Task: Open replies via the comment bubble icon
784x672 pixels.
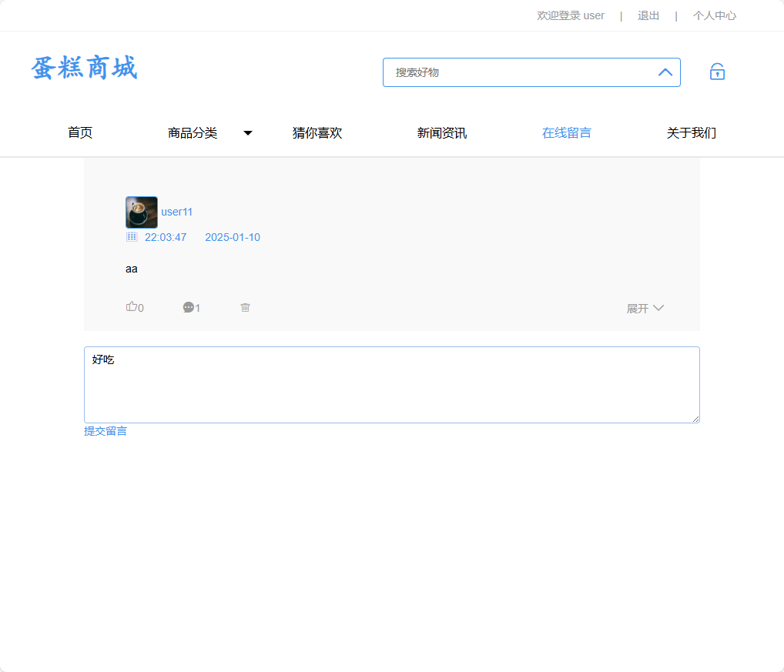Action: click(x=189, y=307)
